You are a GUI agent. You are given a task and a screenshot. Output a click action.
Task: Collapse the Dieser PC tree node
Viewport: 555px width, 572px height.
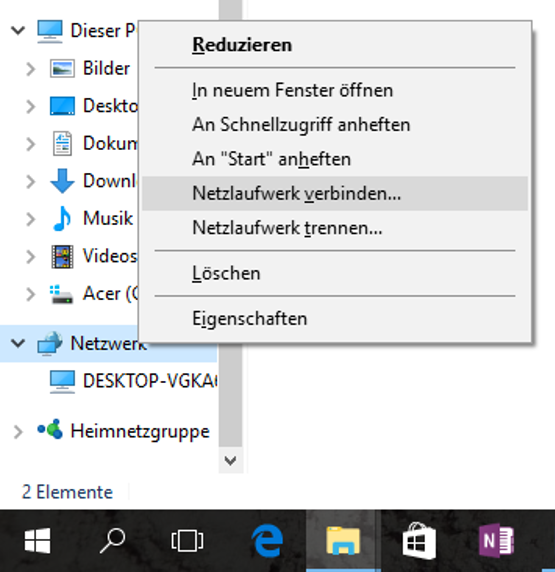18,30
